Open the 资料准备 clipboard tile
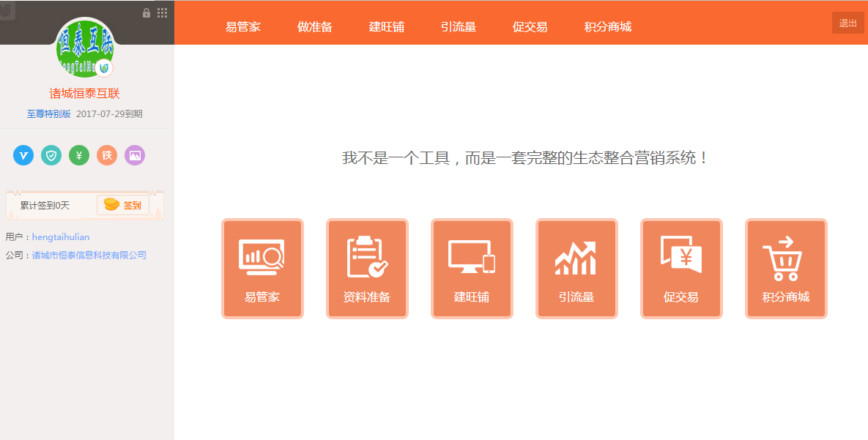 click(367, 269)
